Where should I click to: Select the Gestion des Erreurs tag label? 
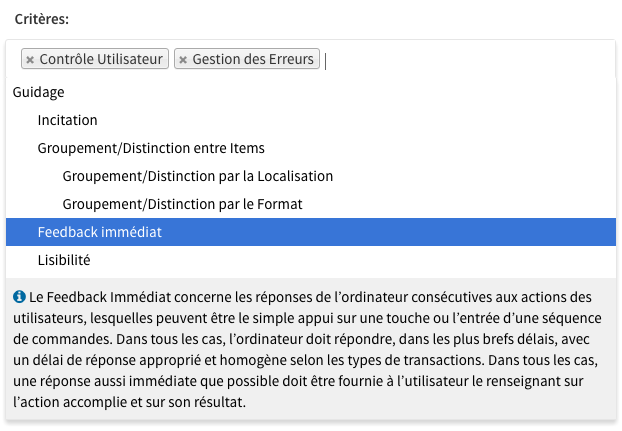tap(253, 59)
